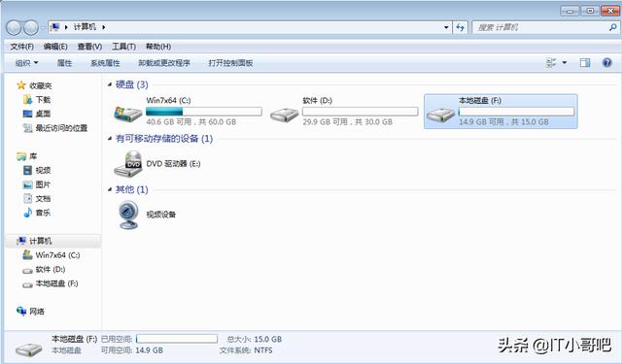Open the 文件(F) menu
The width and height of the screenshot is (622, 364).
coord(21,47)
